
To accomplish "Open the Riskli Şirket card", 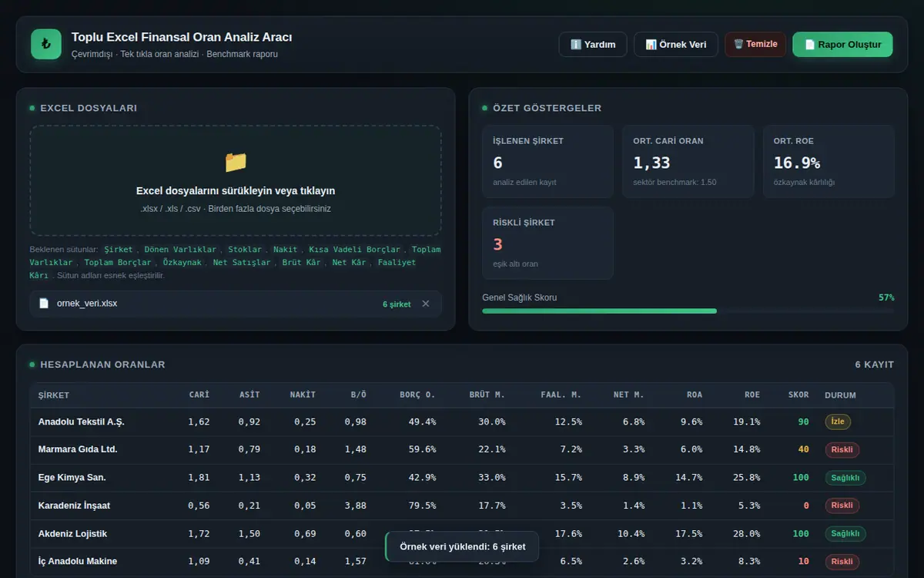I will click(547, 243).
